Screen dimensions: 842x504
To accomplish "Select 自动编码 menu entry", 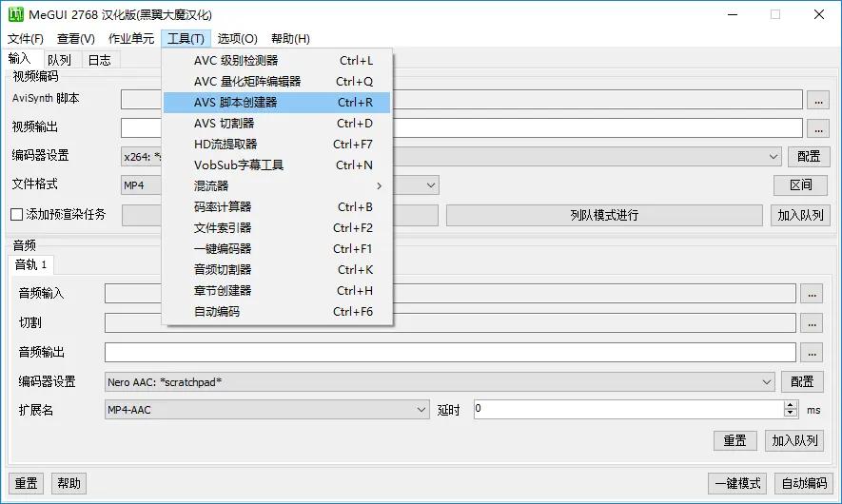I will click(277, 312).
